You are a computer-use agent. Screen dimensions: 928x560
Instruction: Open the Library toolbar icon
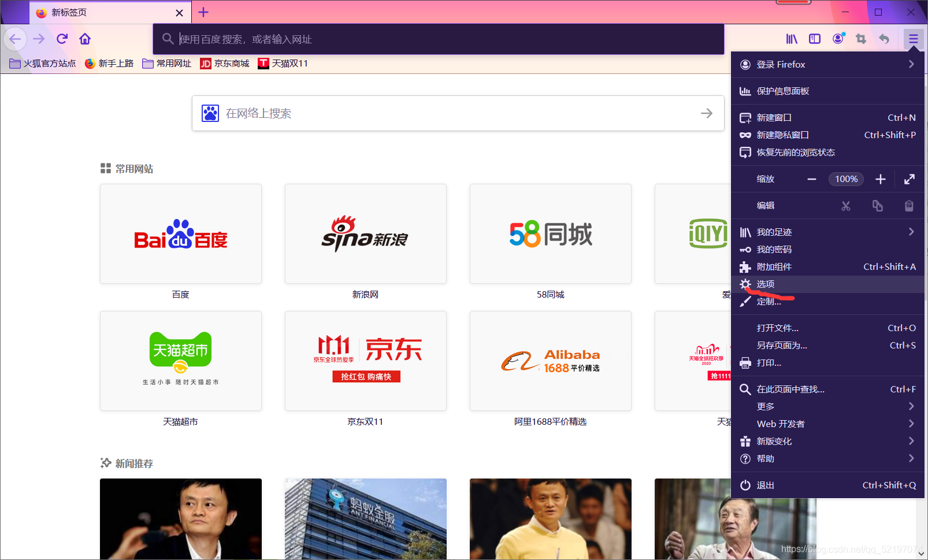point(792,39)
